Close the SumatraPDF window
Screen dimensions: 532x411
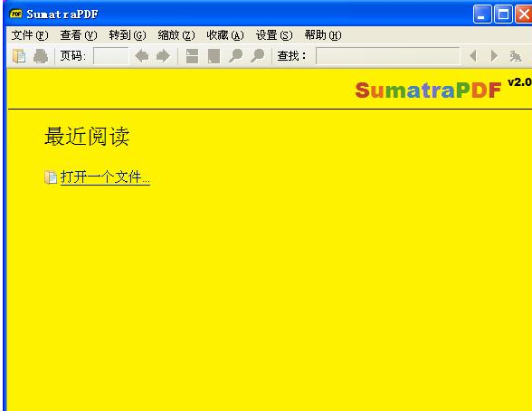(x=524, y=14)
